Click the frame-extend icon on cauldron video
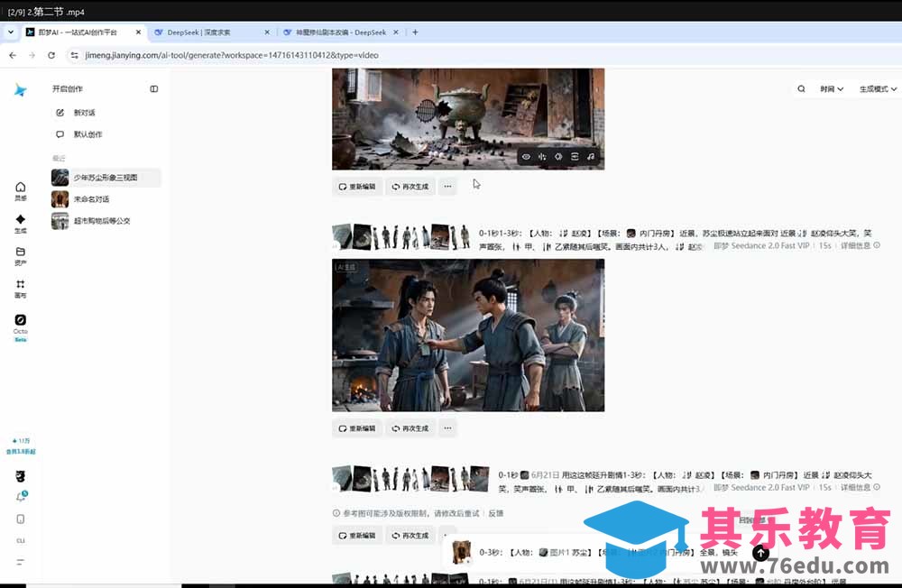902x588 pixels. 574,157
